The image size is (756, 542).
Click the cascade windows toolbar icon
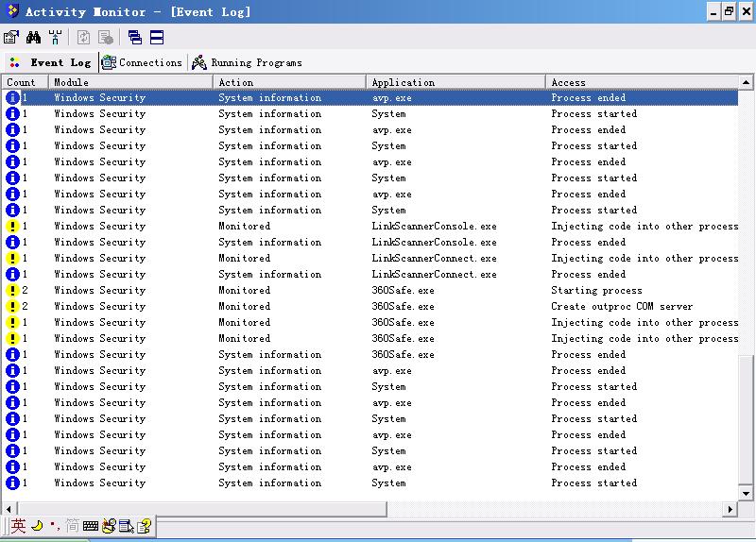click(x=135, y=38)
